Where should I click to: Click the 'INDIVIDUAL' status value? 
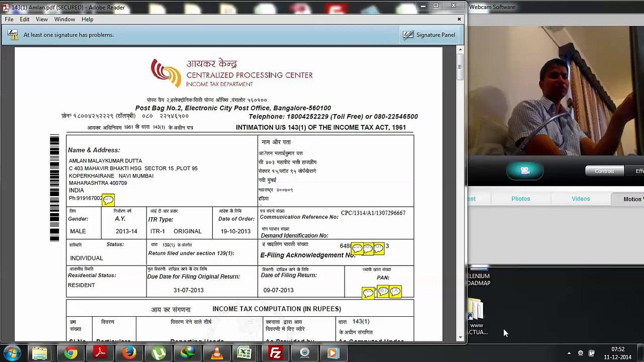click(87, 258)
